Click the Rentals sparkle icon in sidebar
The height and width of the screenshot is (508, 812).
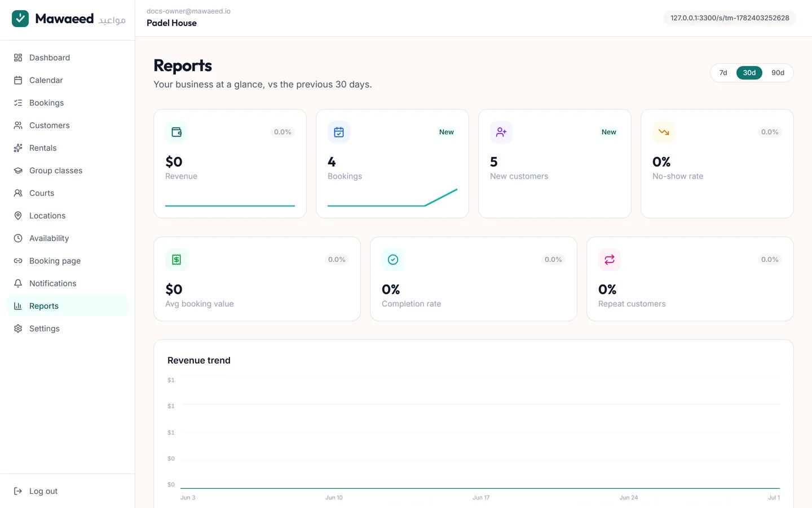point(18,148)
